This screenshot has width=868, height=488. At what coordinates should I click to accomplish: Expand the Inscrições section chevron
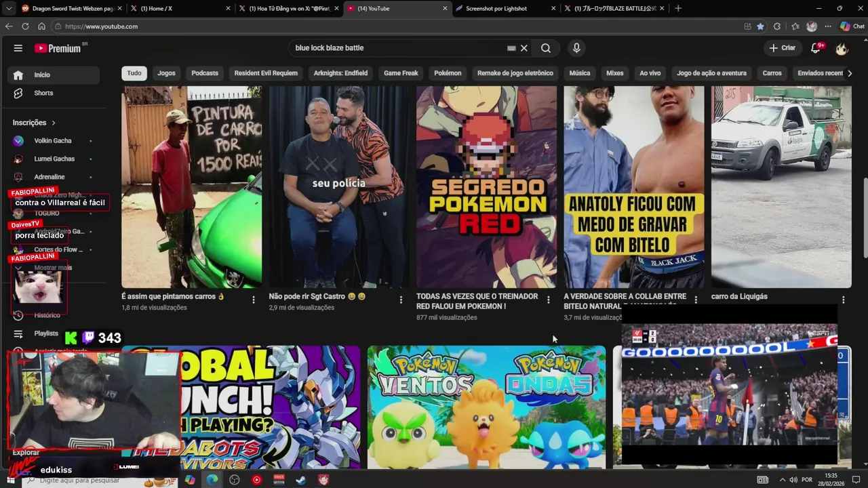[x=53, y=123]
